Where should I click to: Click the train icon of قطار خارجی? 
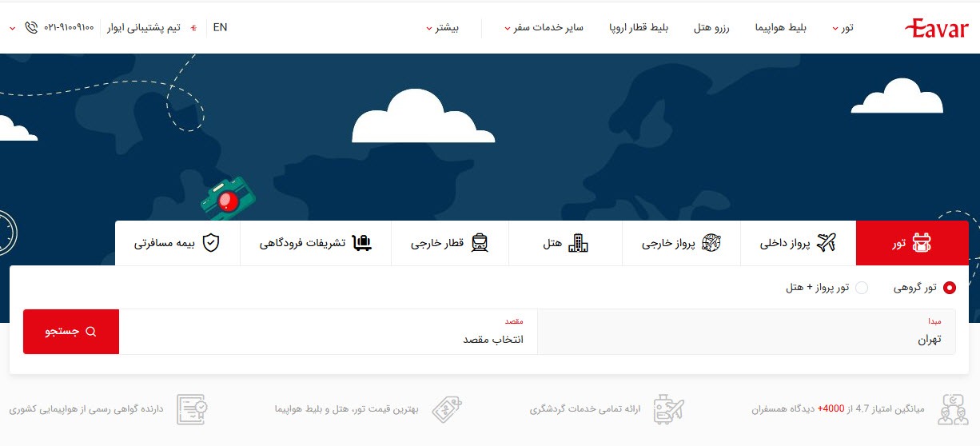[x=479, y=243]
